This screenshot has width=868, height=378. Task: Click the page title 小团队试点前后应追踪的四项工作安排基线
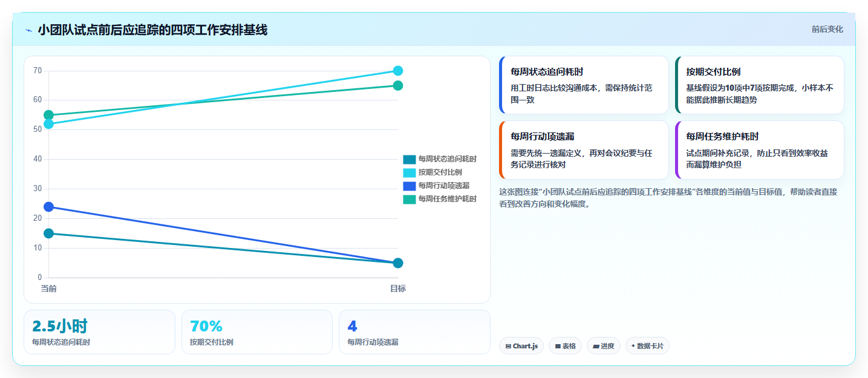tap(152, 30)
